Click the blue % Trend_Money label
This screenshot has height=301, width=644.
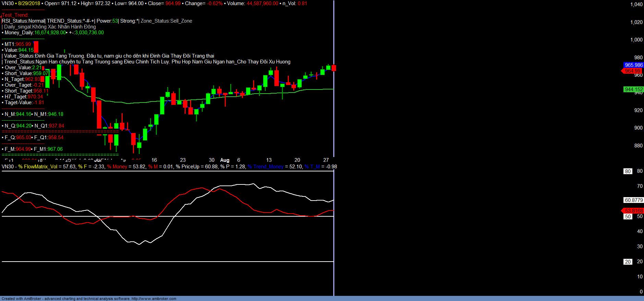[x=266, y=167]
